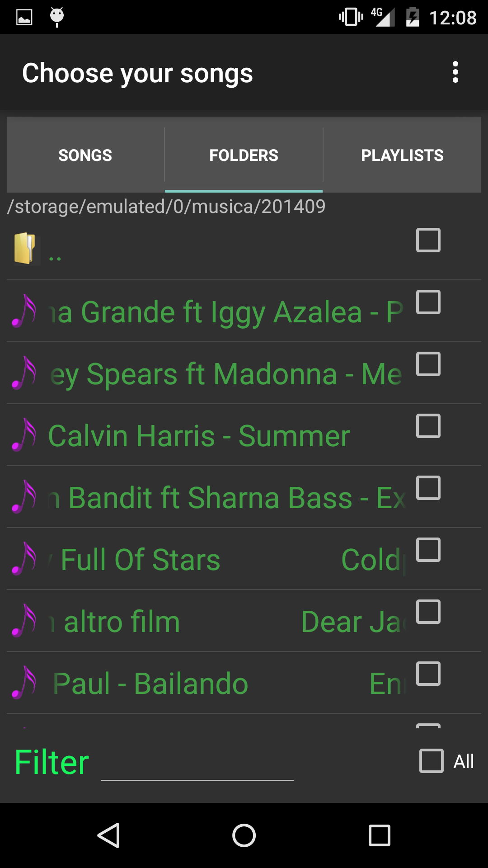Viewport: 488px width, 868px height.
Task: Select the Bandit ft Sharna Bass song
Action: 244,497
